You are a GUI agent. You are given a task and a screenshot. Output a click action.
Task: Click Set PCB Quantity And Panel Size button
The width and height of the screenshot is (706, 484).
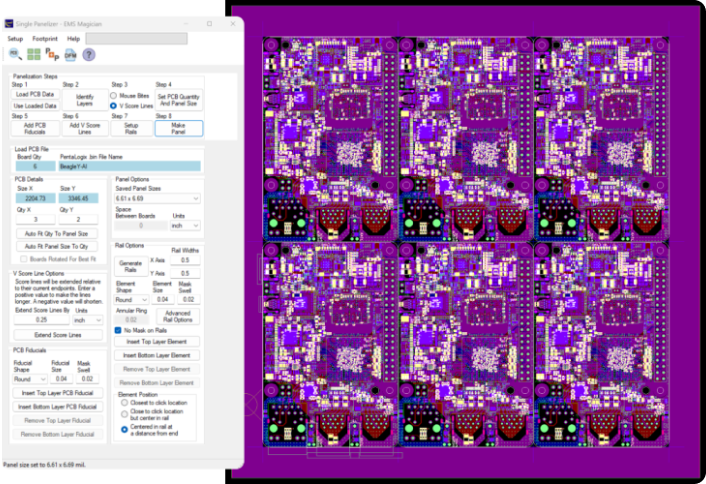click(179, 100)
